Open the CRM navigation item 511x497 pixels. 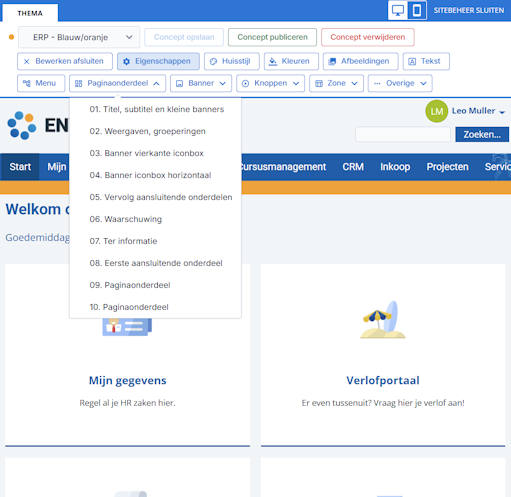click(x=353, y=167)
